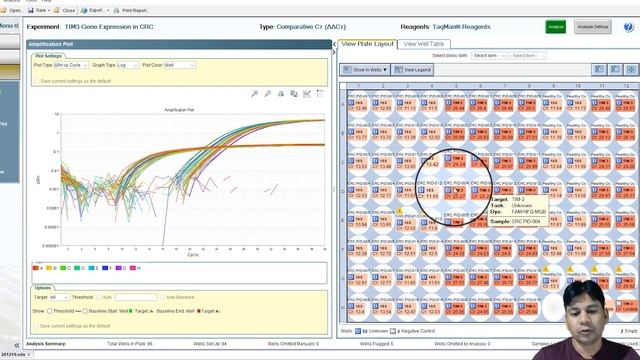Image resolution: width=640 pixels, height=360 pixels.
Task: Open the help question mark icon
Action: (629, 27)
